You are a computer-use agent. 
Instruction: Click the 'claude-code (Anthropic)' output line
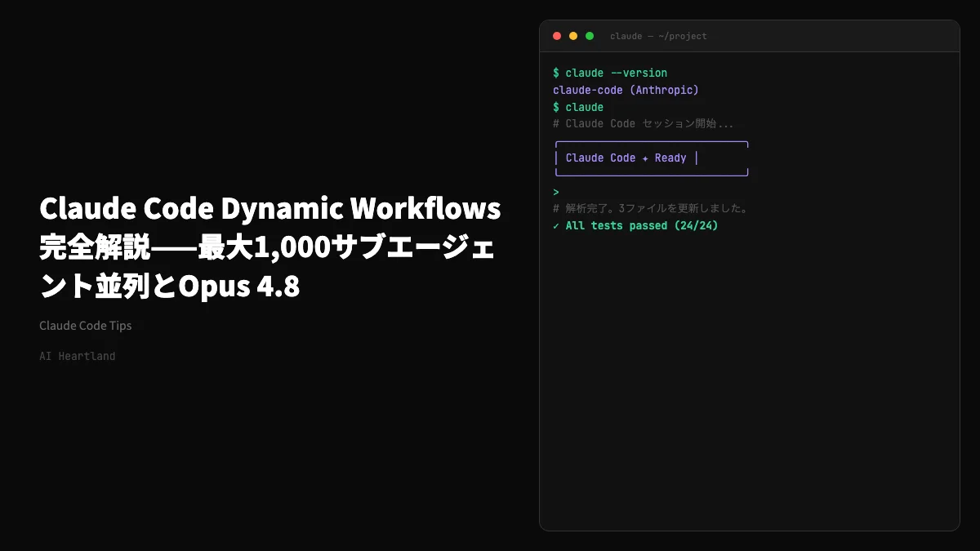pyautogui.click(x=626, y=90)
